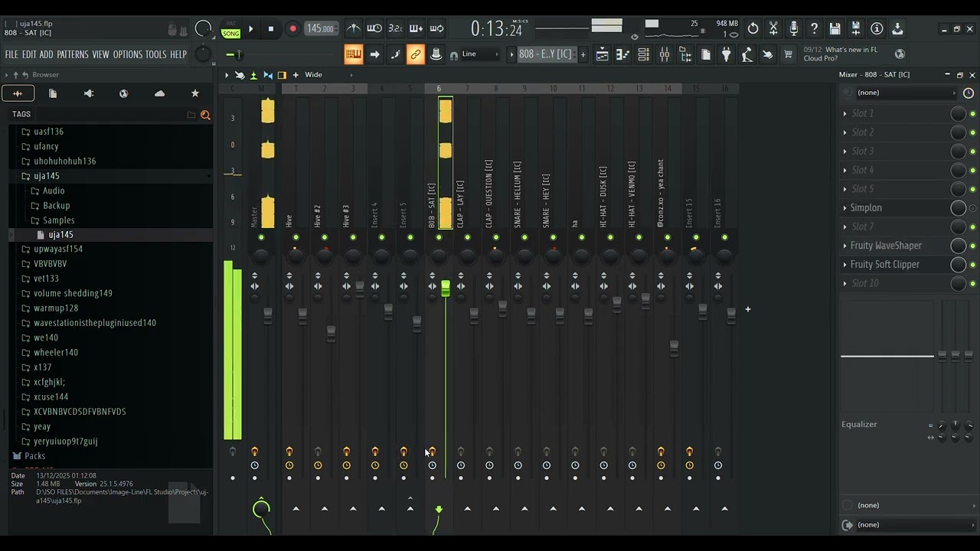Open the EDIT menu

pos(29,54)
